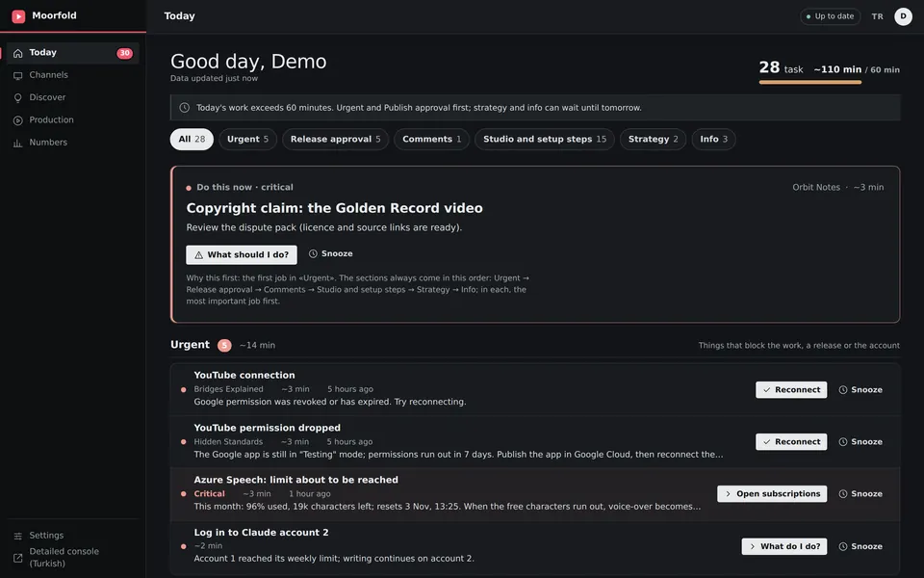924x578 pixels.
Task: Click the Azure Speech: limit about to be reached title
Action: click(295, 480)
